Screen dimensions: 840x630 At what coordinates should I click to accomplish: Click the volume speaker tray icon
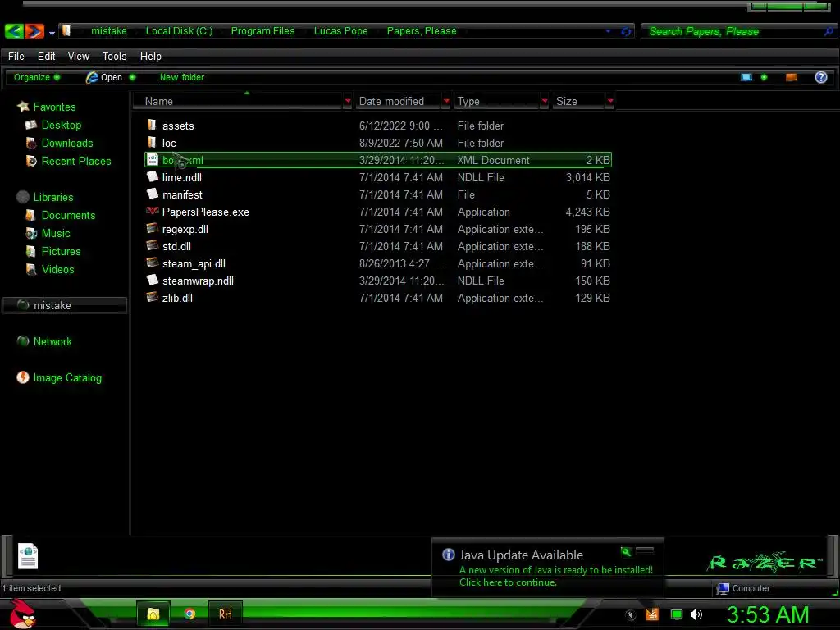696,614
